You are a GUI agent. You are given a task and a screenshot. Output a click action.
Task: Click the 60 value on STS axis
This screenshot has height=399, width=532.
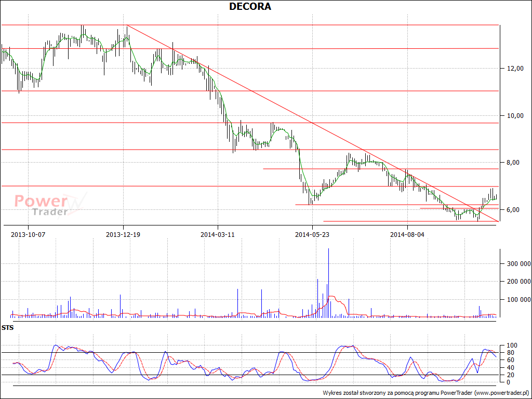[x=511, y=361]
